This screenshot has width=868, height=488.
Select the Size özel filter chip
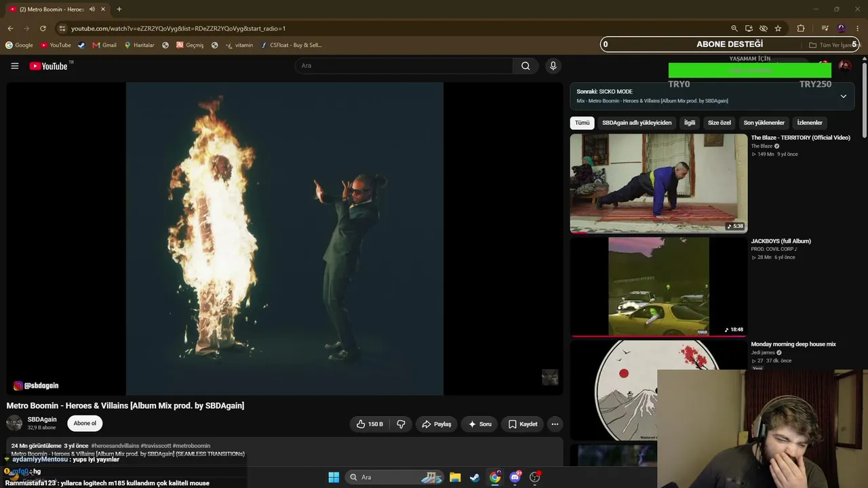(x=719, y=123)
